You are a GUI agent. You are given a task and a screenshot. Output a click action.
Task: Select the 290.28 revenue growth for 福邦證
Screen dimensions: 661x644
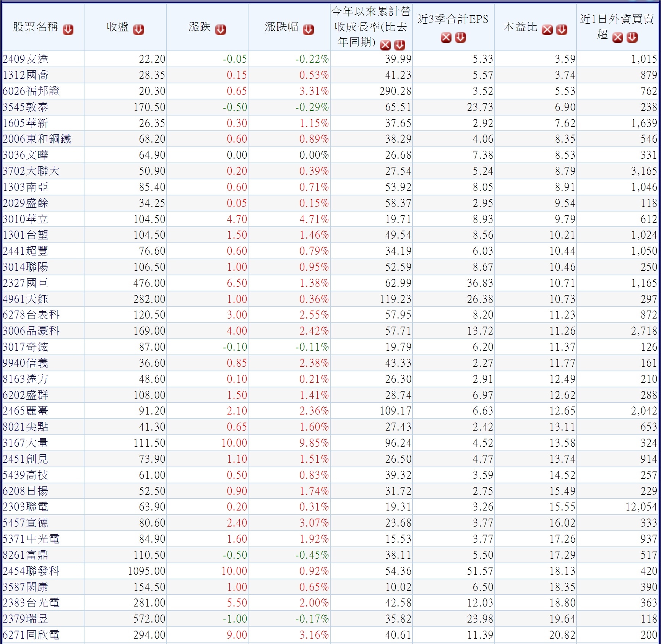(x=395, y=91)
